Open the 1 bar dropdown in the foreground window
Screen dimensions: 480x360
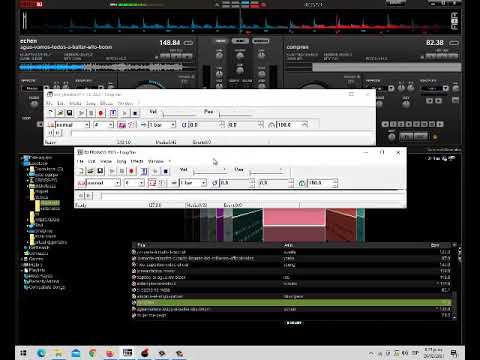click(x=203, y=183)
